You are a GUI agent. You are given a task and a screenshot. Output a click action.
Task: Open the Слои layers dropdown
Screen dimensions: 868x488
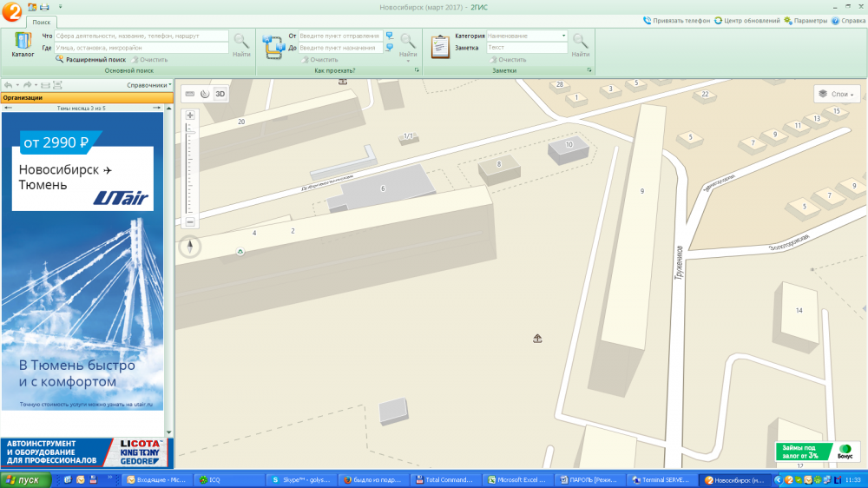[x=837, y=94]
